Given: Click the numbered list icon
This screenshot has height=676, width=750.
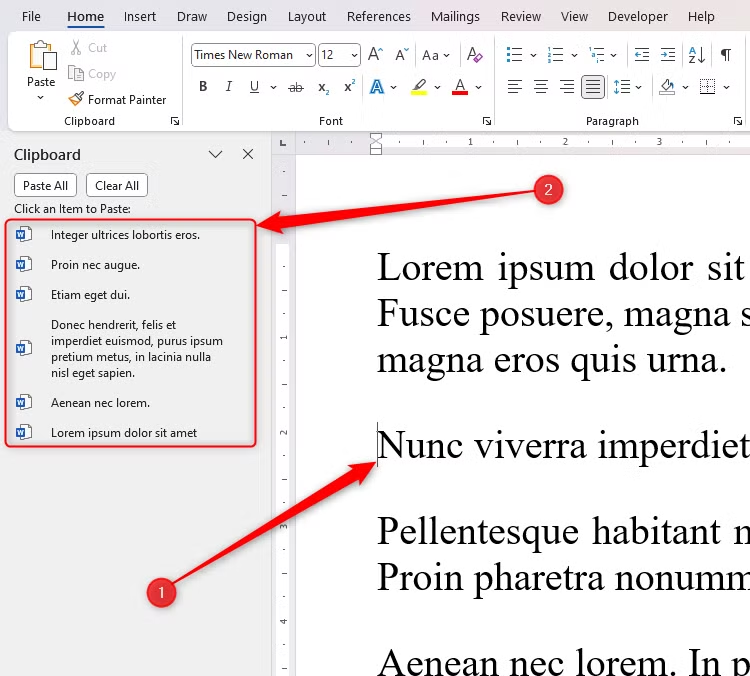Looking at the screenshot, I should 555,55.
